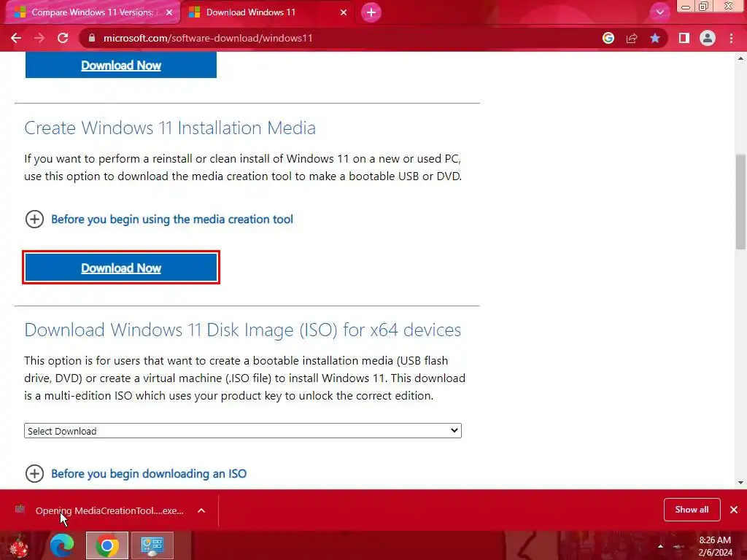This screenshot has width=747, height=560.
Task: Close the Compare Windows 11 Versions tab
Action: pos(169,12)
